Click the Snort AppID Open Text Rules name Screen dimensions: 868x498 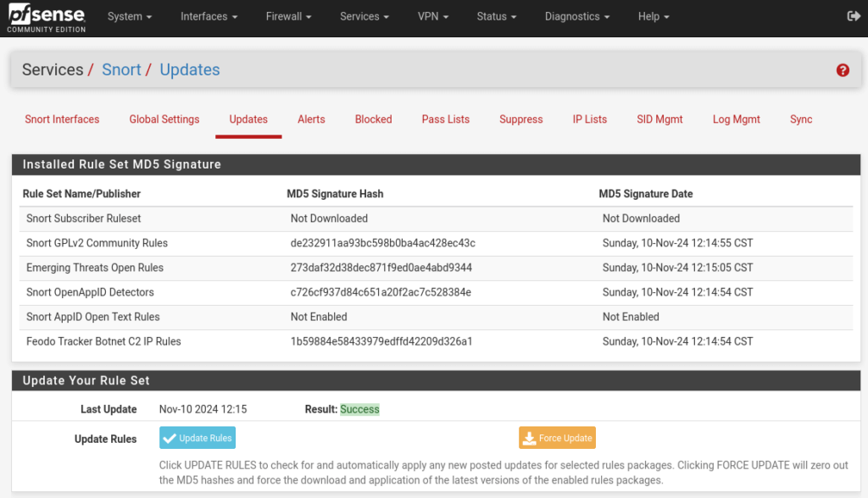93,317
